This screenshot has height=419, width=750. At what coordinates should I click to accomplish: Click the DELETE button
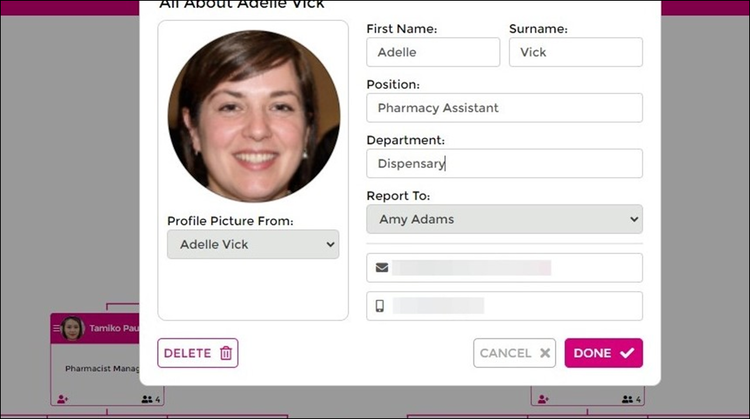[x=198, y=353]
